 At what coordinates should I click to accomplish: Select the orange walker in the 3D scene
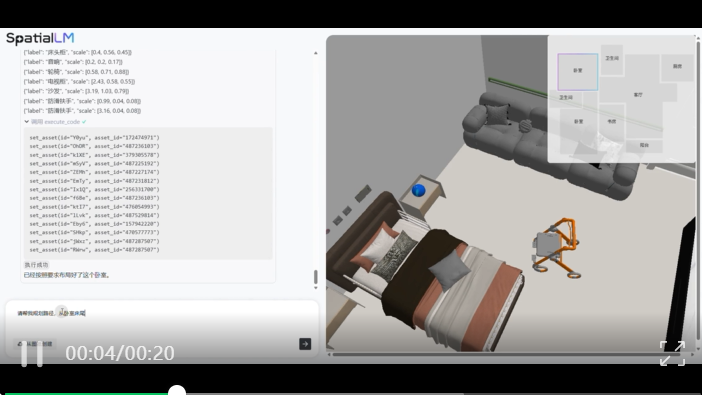tap(556, 248)
